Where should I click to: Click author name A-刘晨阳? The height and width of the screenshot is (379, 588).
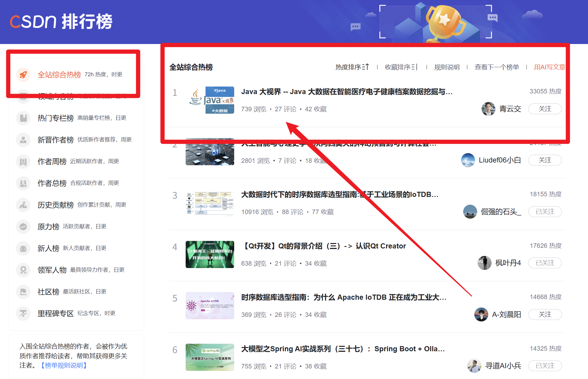click(506, 314)
